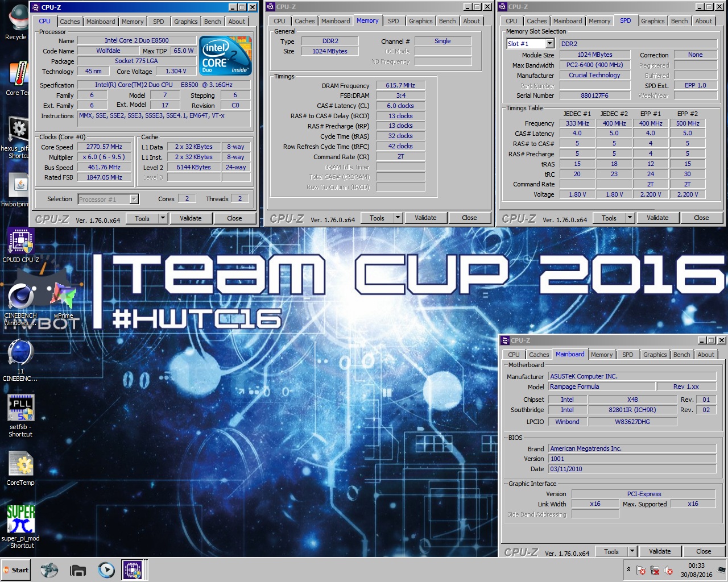Click Validate in the Memory window
Image resolution: width=728 pixels, height=582 pixels.
(x=425, y=218)
